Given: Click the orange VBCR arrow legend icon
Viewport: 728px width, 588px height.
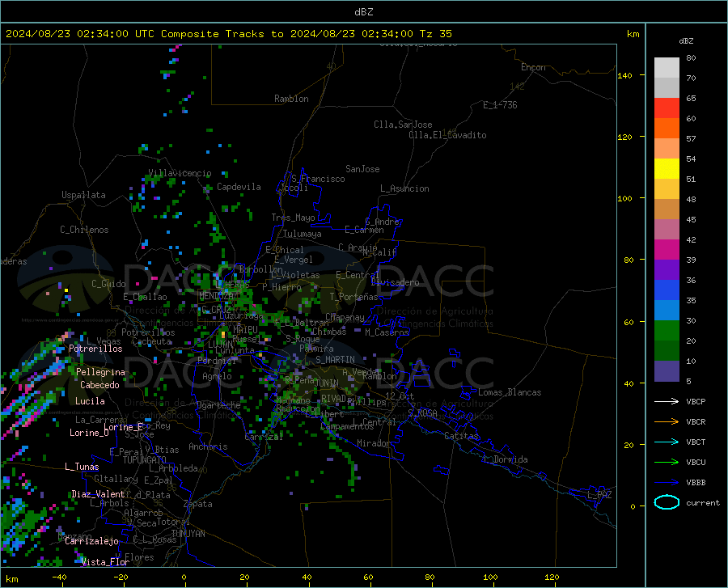Looking at the screenshot, I should click(x=667, y=422).
